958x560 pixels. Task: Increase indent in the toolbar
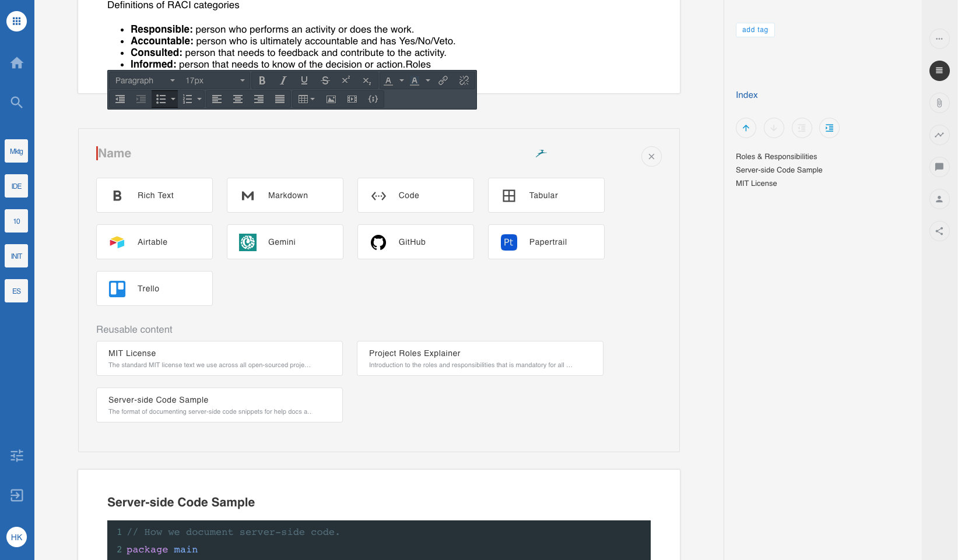click(x=141, y=99)
